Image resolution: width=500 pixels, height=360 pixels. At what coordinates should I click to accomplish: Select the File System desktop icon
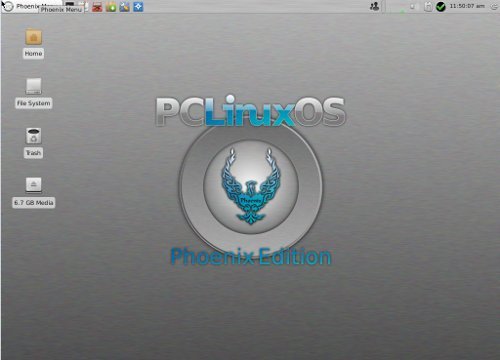(x=34, y=87)
